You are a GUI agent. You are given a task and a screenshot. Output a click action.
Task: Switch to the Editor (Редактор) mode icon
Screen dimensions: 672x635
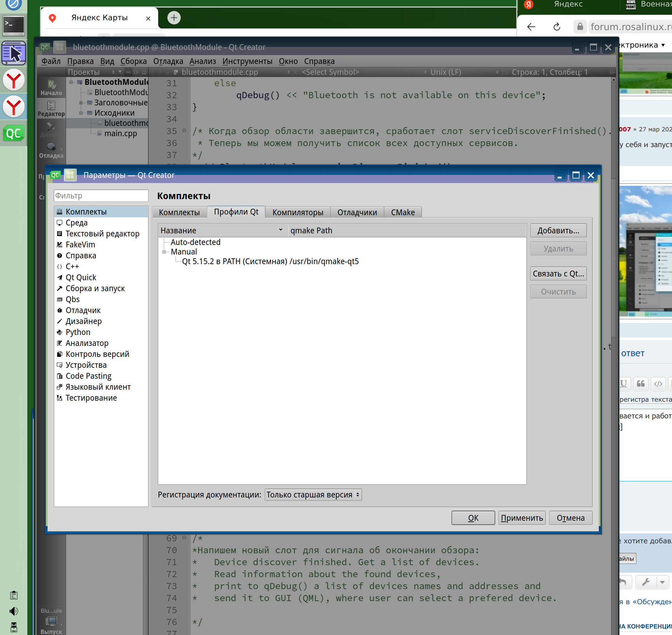tap(51, 108)
